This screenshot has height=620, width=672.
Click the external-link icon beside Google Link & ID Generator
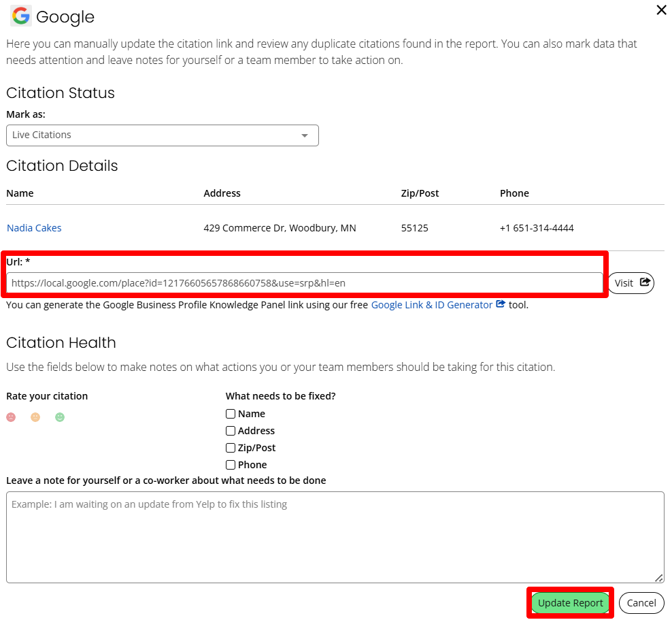point(501,305)
